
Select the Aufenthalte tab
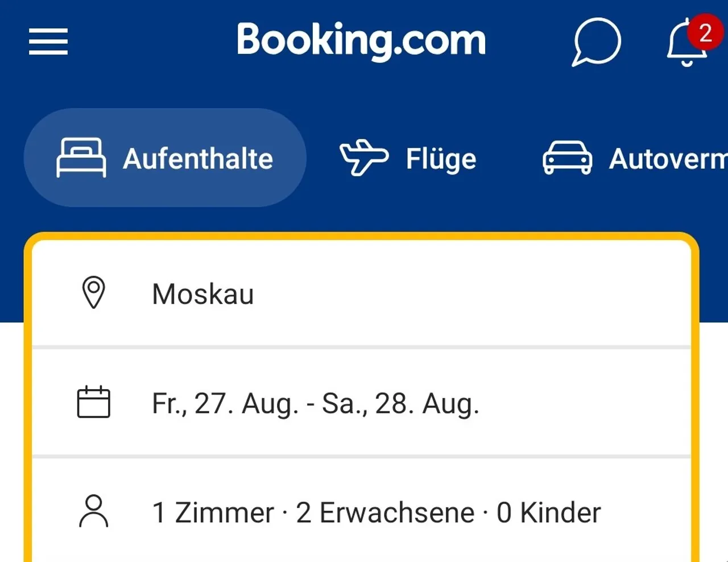coord(164,158)
